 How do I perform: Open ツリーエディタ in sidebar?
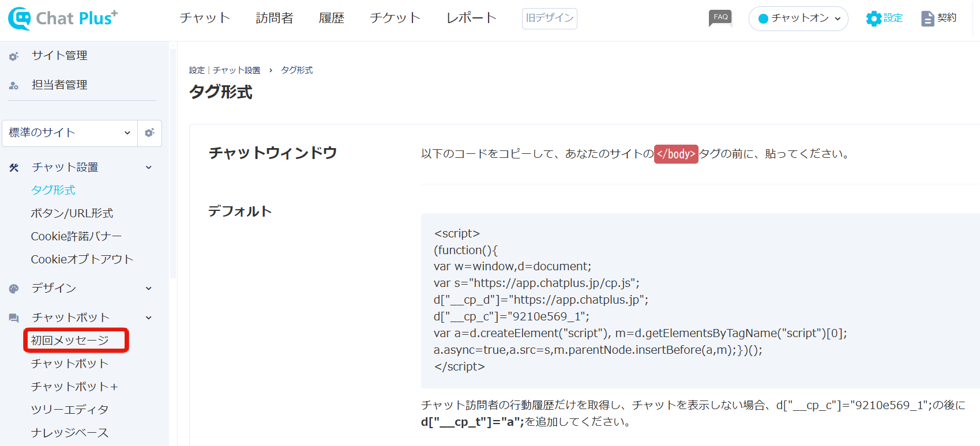coord(70,410)
